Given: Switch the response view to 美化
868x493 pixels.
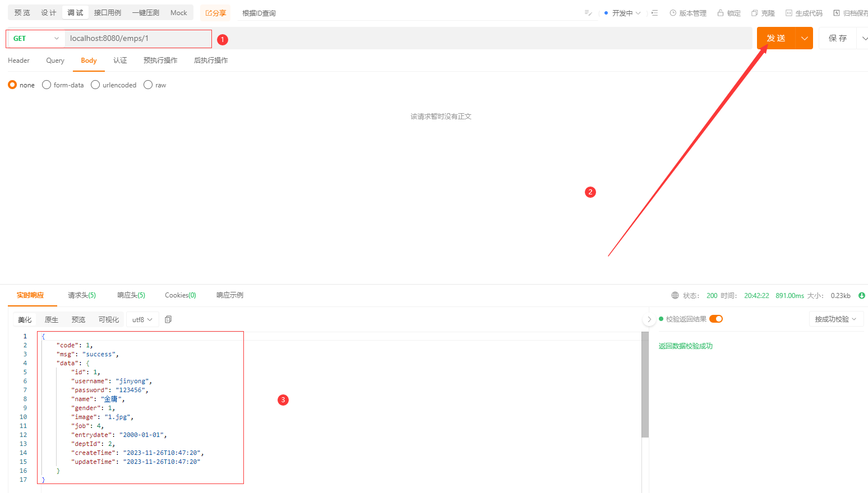Looking at the screenshot, I should tap(25, 319).
